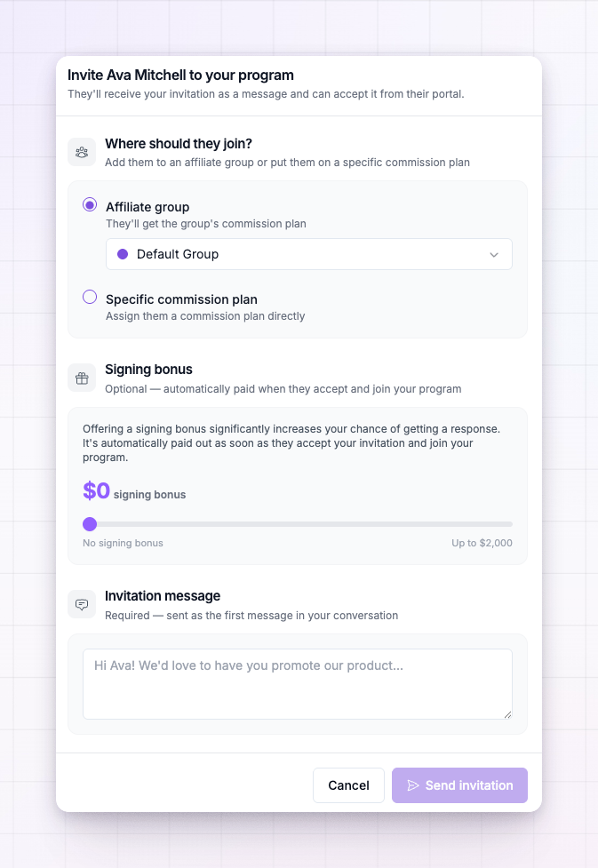Click the textarea resize handle corner
This screenshot has width=598, height=868.
(x=507, y=714)
